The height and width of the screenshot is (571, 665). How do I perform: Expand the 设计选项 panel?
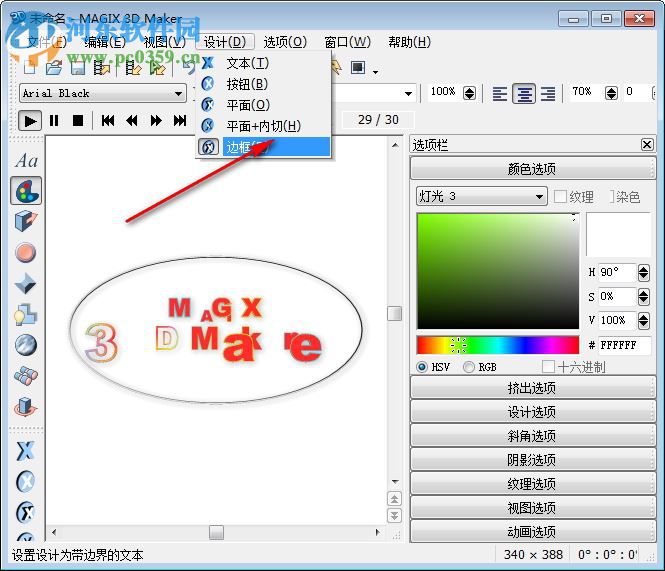click(x=532, y=411)
